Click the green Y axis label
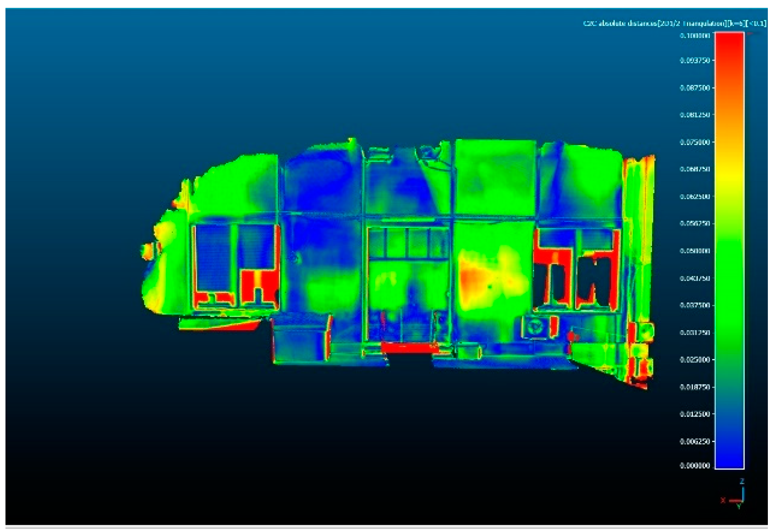This screenshot has width=774, height=532. [738, 507]
